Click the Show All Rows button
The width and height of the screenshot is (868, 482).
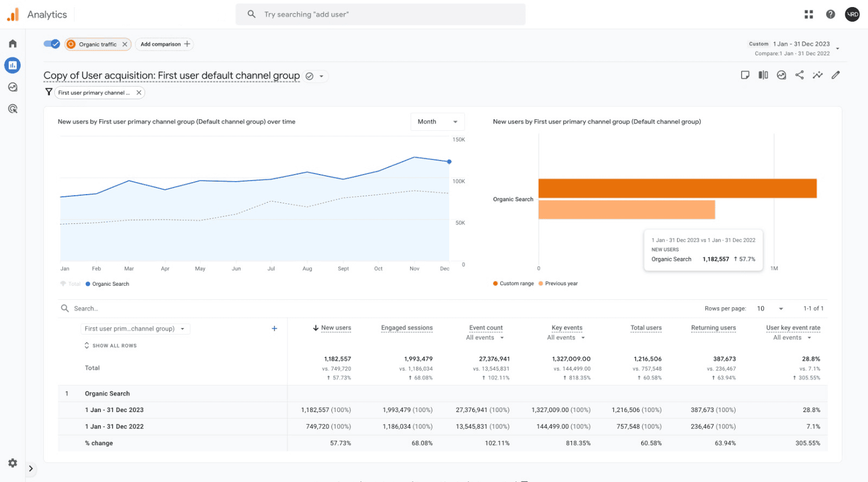pyautogui.click(x=111, y=346)
